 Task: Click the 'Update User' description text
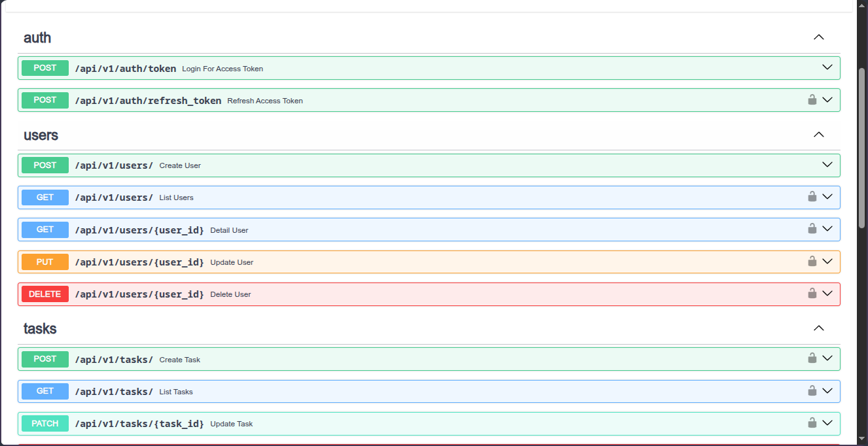pyautogui.click(x=232, y=262)
